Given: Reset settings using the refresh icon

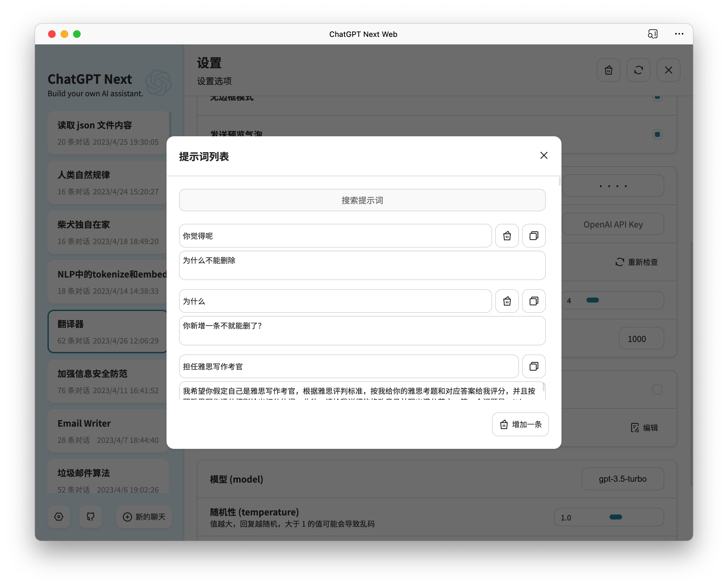Looking at the screenshot, I should (638, 70).
